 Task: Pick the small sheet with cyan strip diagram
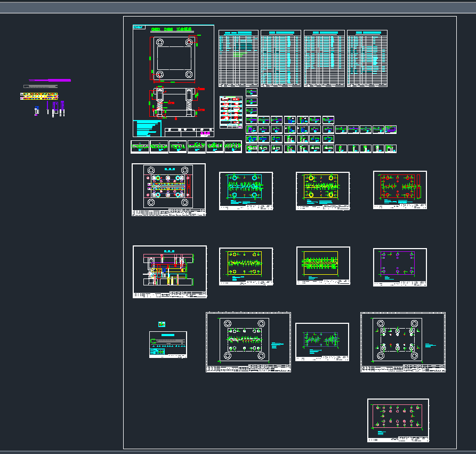point(168,344)
